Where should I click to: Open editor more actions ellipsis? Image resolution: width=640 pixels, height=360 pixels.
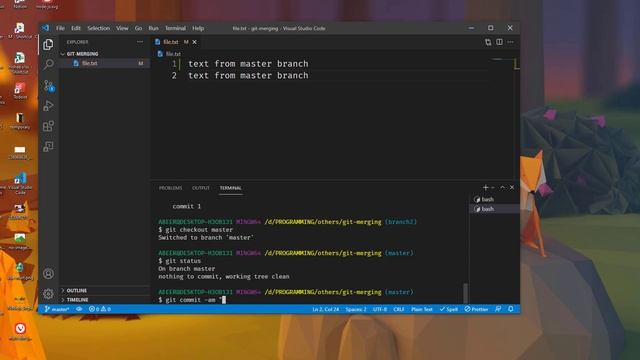pyautogui.click(x=510, y=42)
